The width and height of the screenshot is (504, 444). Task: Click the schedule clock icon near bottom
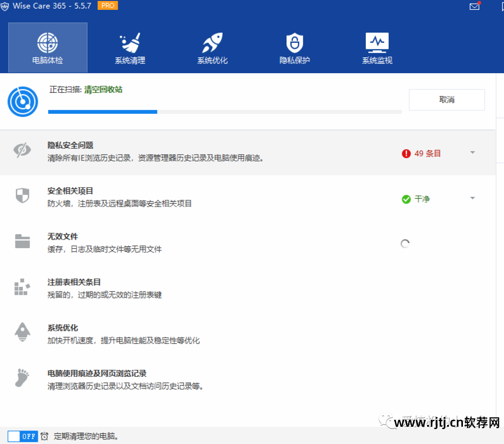point(44,436)
